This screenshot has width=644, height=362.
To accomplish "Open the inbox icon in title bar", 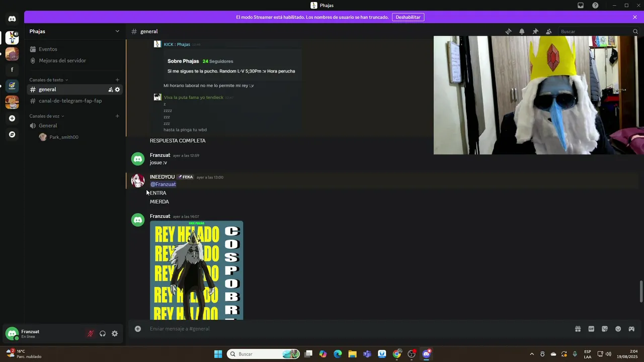I will 581,6.
